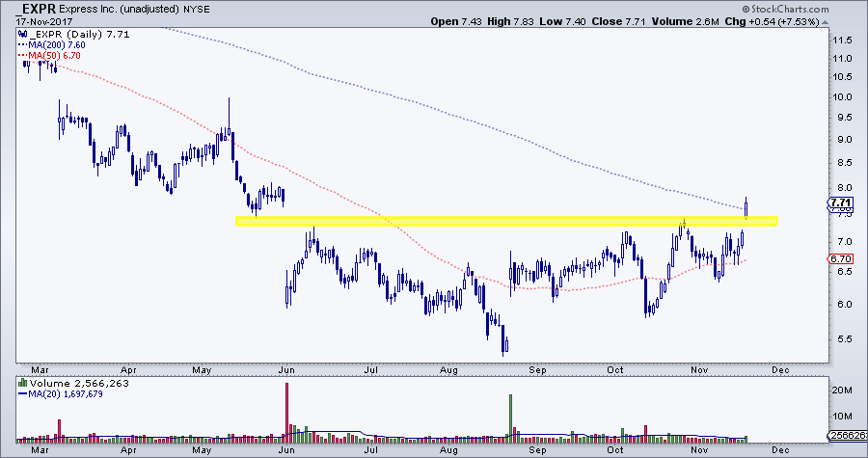
Task: Click the Dec label on the price time axis
Action: [x=780, y=368]
